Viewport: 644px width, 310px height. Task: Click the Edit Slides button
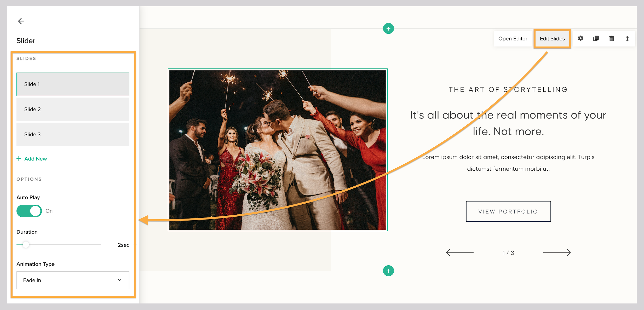pos(552,38)
